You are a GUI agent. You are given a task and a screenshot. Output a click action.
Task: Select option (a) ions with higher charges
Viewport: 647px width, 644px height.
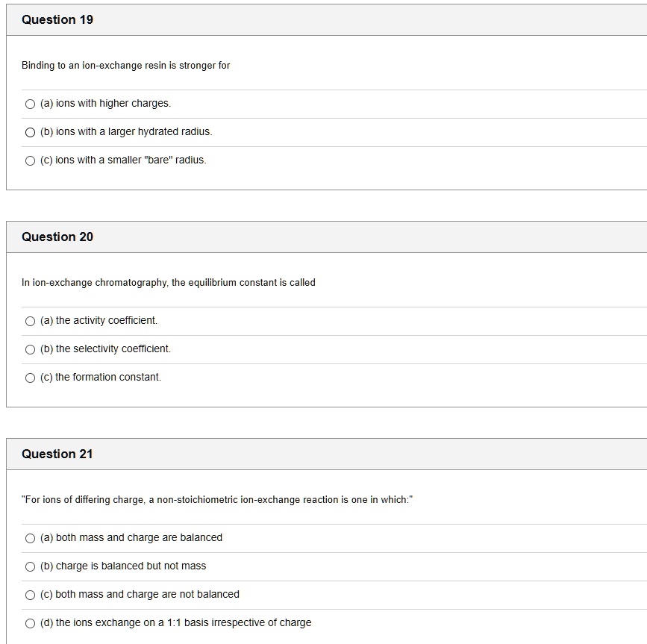tap(30, 104)
